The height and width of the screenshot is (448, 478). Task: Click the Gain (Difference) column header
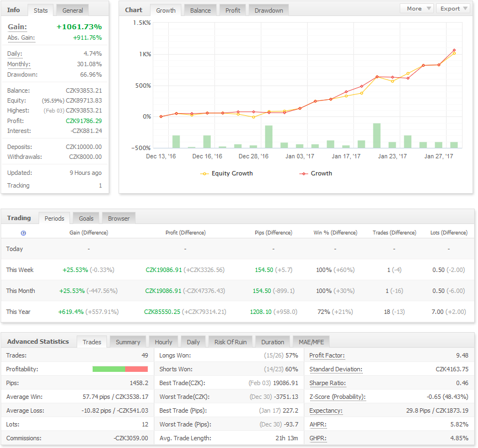[89, 233]
